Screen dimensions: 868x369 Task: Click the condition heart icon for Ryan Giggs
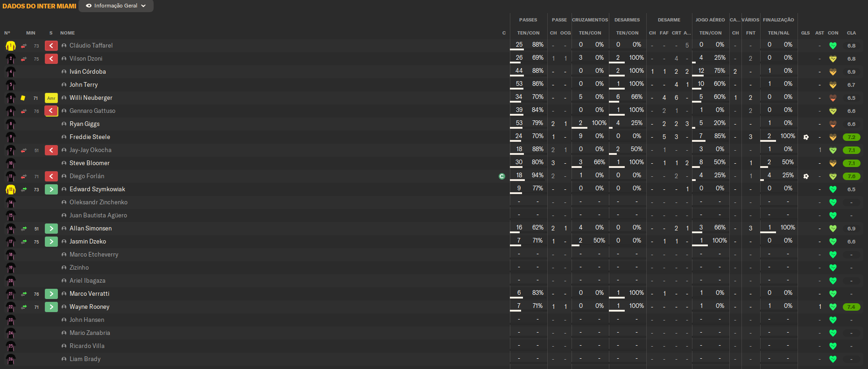pyautogui.click(x=833, y=124)
